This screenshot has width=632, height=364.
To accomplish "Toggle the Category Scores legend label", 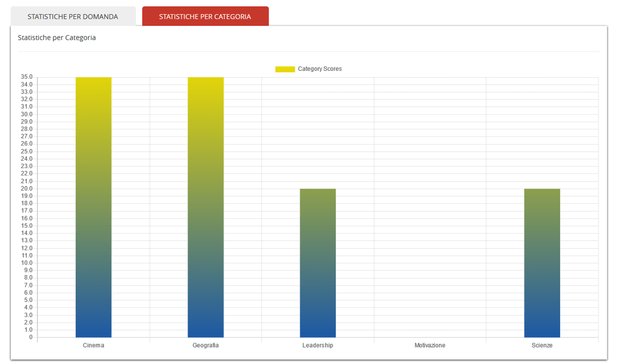I will coord(320,69).
